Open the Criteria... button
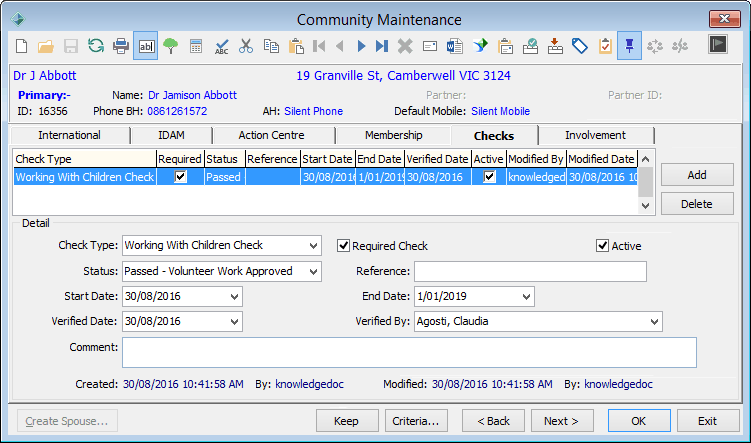 [416, 421]
